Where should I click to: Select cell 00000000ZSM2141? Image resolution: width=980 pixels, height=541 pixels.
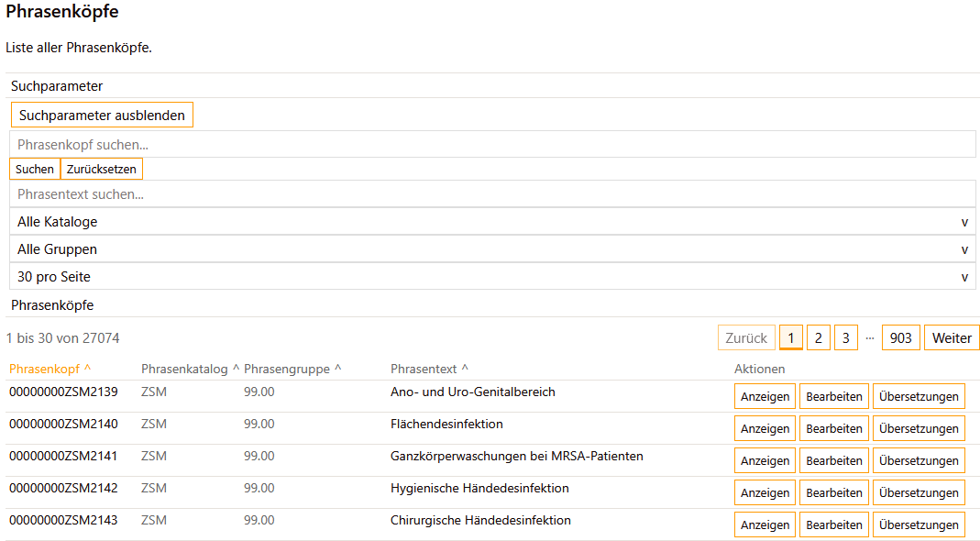tap(63, 456)
